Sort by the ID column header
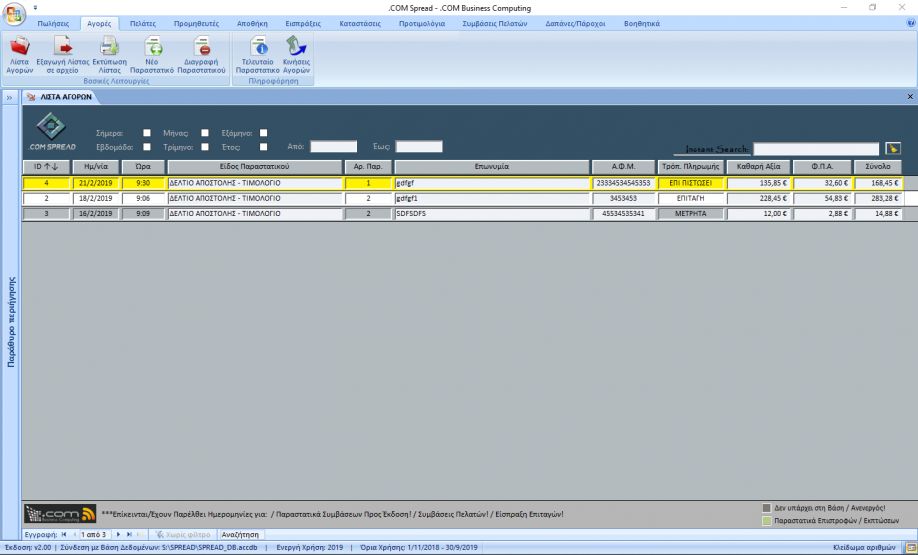 click(46, 167)
